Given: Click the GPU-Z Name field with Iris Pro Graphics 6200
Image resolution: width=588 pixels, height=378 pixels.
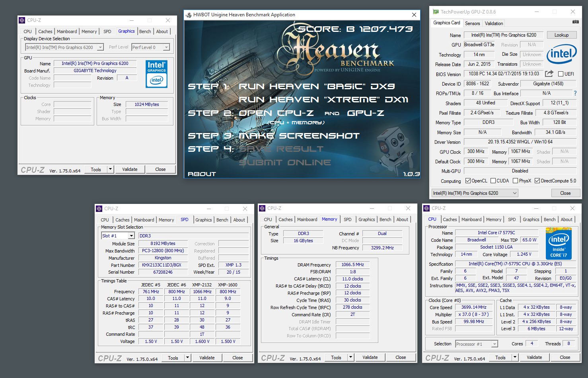Looking at the screenshot, I should pos(504,35).
